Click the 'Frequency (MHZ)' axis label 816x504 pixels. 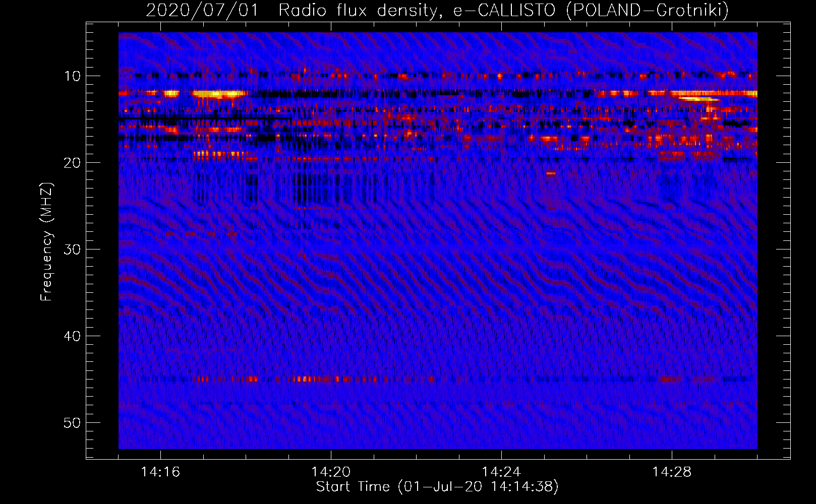coord(46,242)
